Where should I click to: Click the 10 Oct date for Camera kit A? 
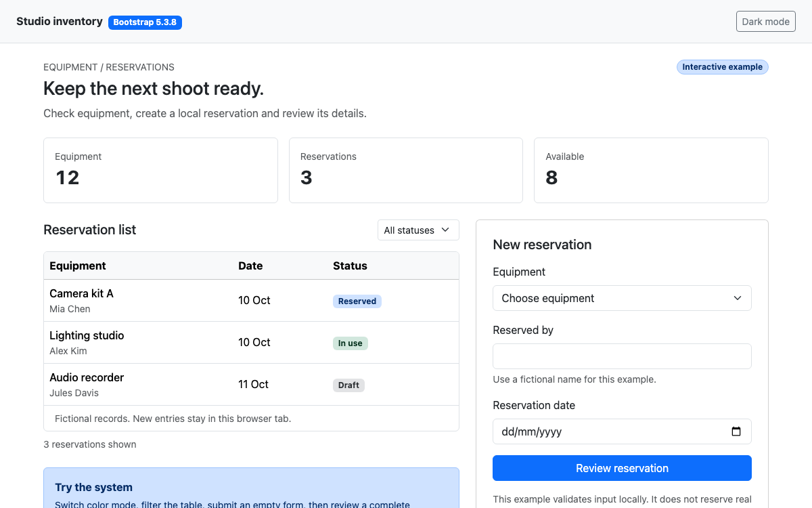point(254,300)
